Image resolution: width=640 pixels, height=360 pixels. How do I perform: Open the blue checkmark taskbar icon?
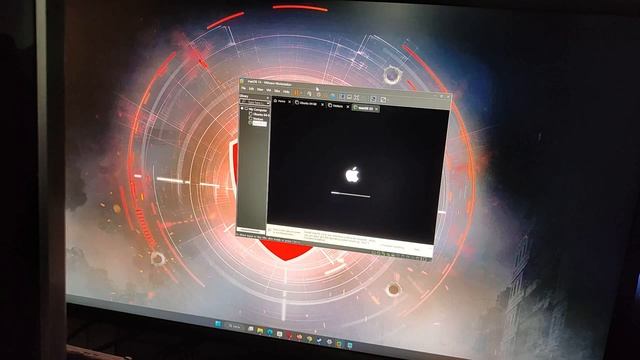click(319, 340)
